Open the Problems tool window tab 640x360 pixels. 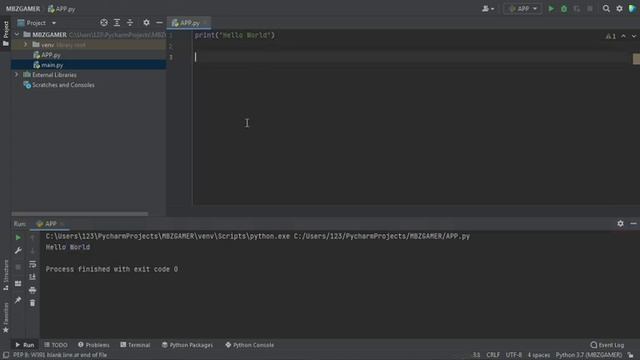tap(93, 345)
